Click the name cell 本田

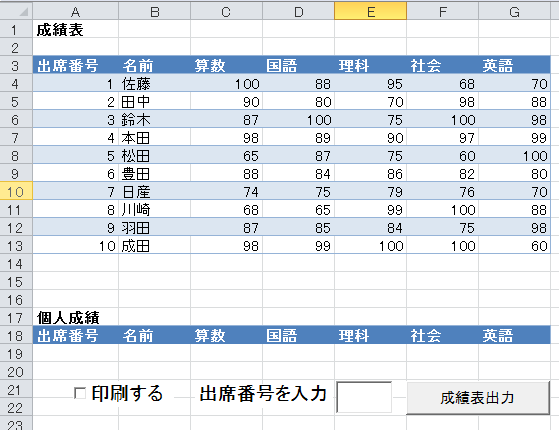[x=154, y=137]
